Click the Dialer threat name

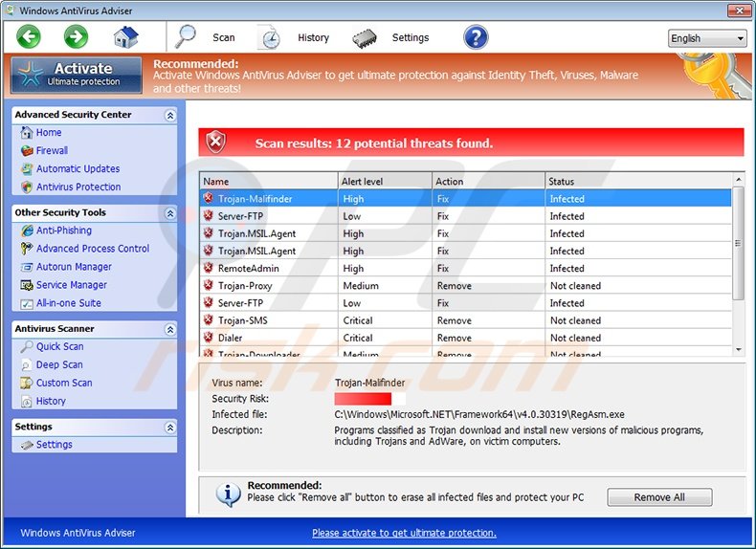(230, 338)
